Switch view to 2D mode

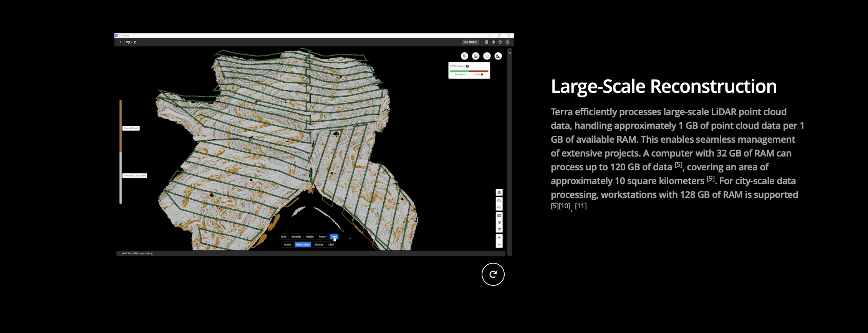tap(499, 216)
